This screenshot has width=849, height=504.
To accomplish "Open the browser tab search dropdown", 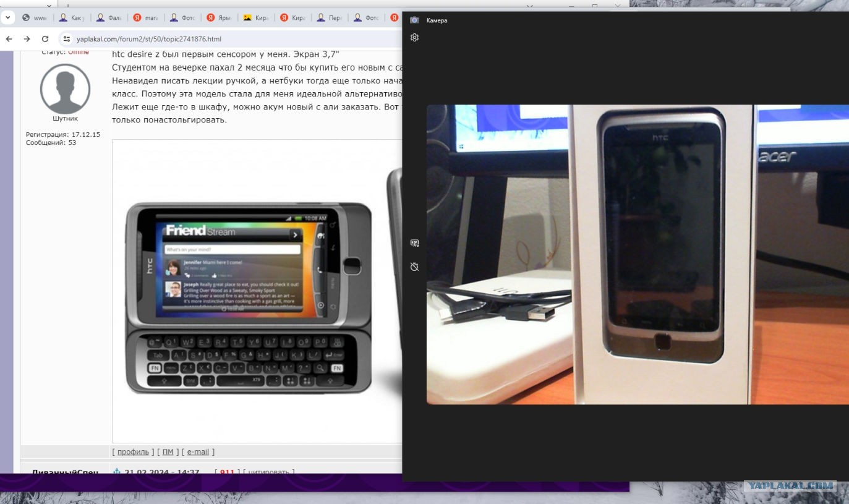I will pos(7,18).
